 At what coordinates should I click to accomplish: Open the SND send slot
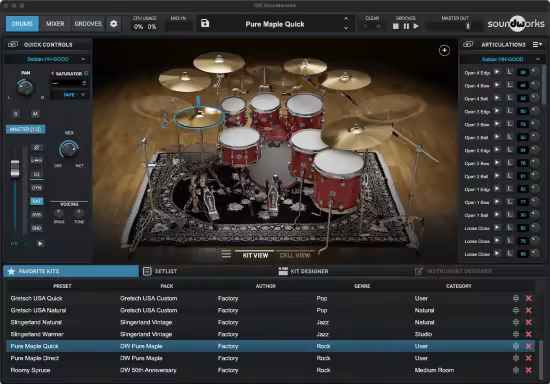pos(36,228)
